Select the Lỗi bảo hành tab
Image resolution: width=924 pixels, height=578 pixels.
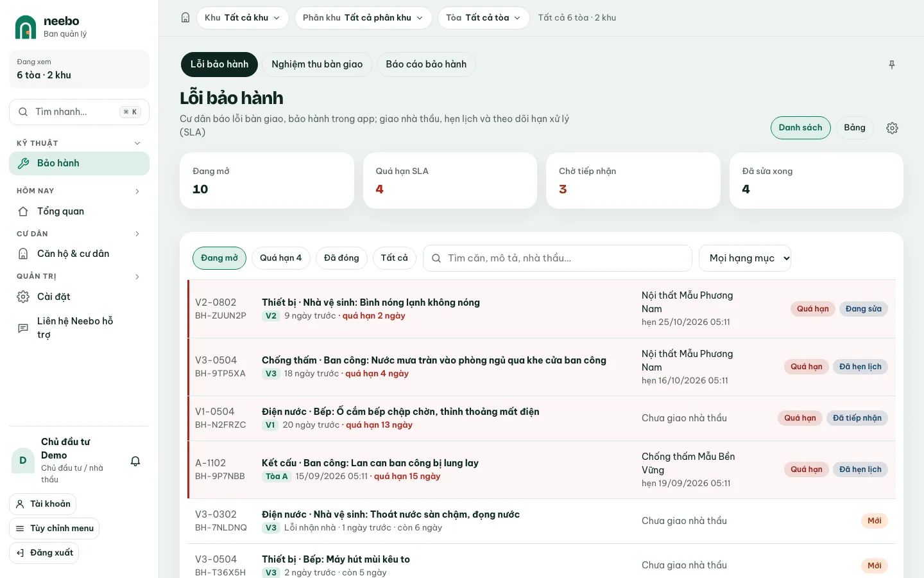point(219,64)
